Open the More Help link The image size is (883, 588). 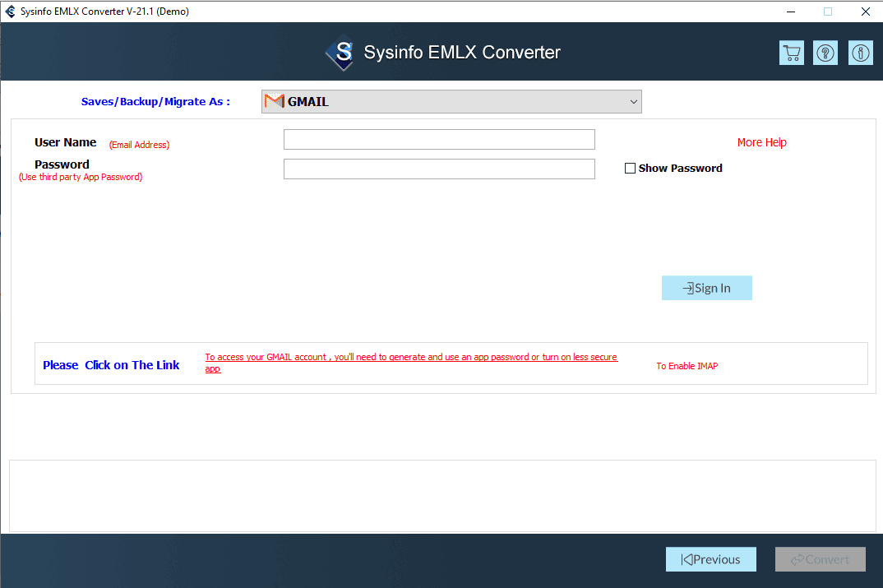coord(761,142)
